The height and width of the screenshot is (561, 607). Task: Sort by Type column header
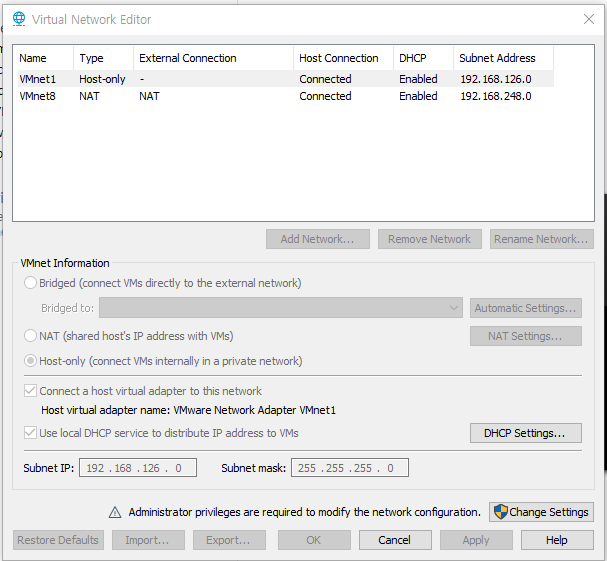(x=103, y=58)
